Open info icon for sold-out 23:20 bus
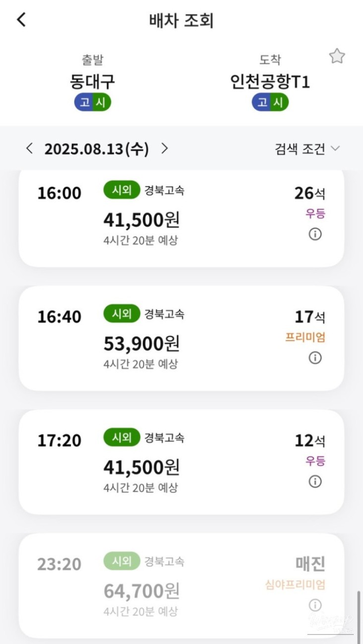363x644 pixels. 315,605
